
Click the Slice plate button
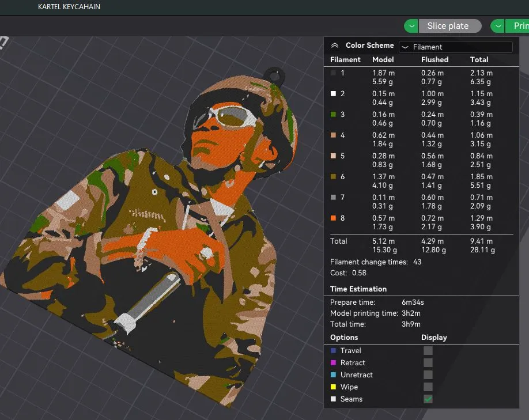click(449, 26)
